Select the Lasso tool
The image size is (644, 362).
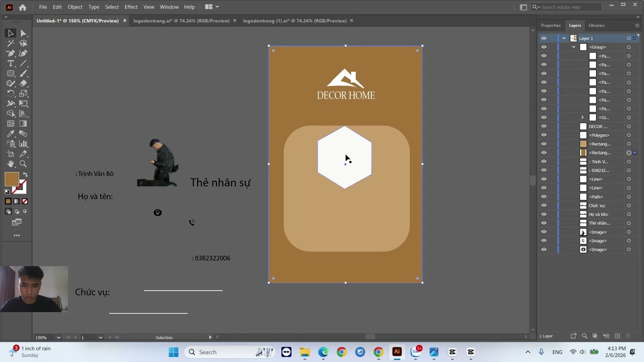tap(23, 43)
